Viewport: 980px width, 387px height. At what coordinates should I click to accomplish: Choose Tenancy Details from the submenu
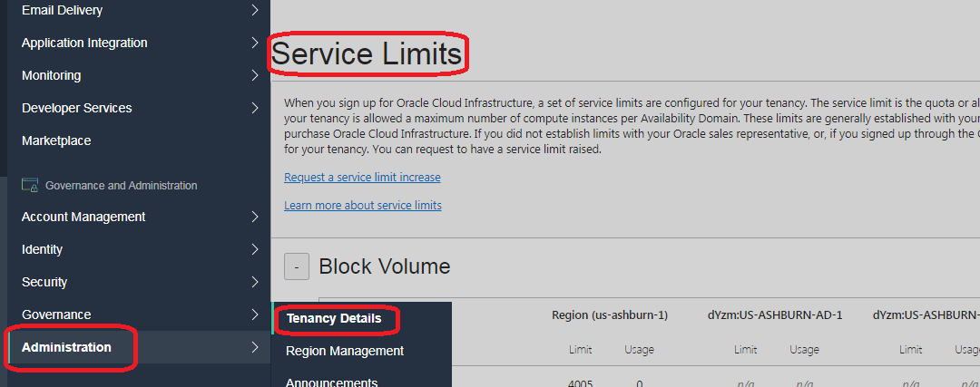point(333,319)
